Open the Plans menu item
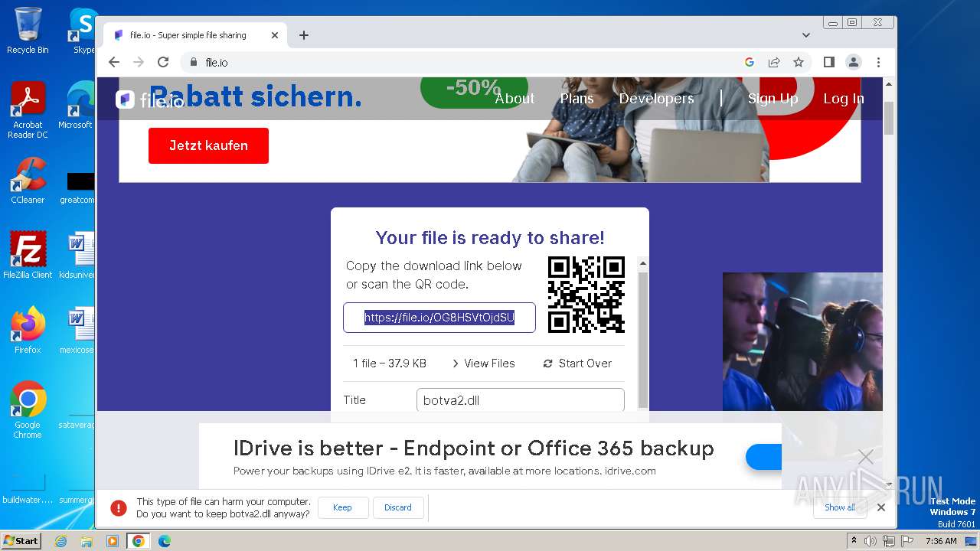This screenshot has width=980, height=551. coord(577,98)
